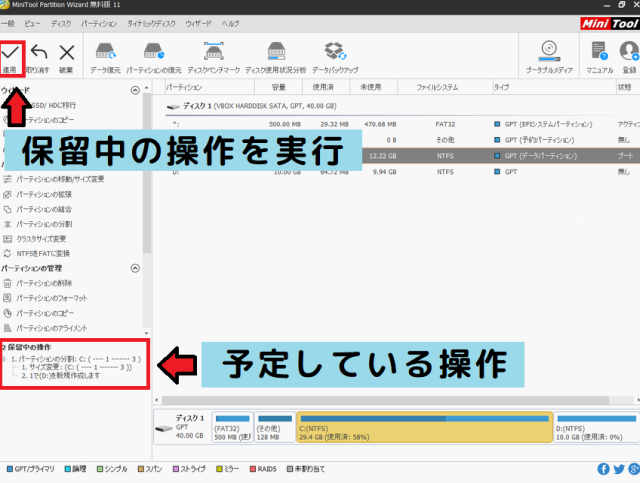Image resolution: width=640 pixels, height=483 pixels.
Task: Choose パーティションの分割 split option
Action: pyautogui.click(x=38, y=224)
